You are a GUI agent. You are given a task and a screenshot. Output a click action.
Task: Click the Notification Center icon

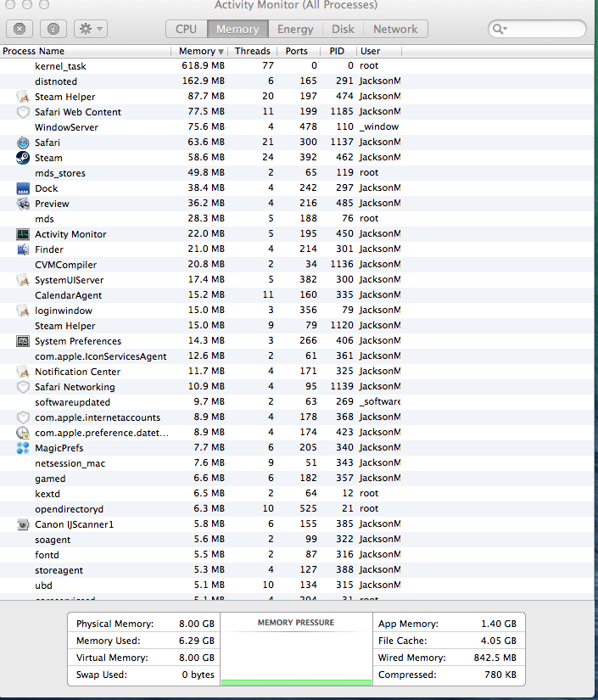[x=23, y=372]
